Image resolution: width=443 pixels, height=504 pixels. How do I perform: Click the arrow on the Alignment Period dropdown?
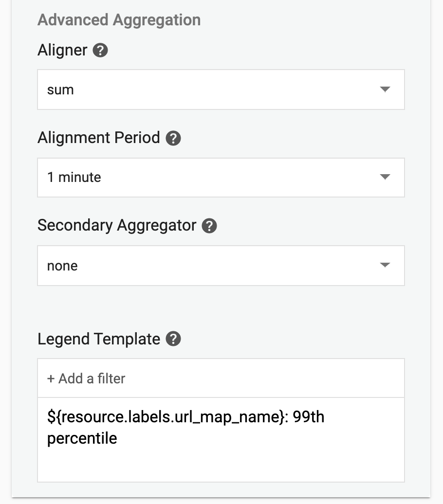point(385,177)
